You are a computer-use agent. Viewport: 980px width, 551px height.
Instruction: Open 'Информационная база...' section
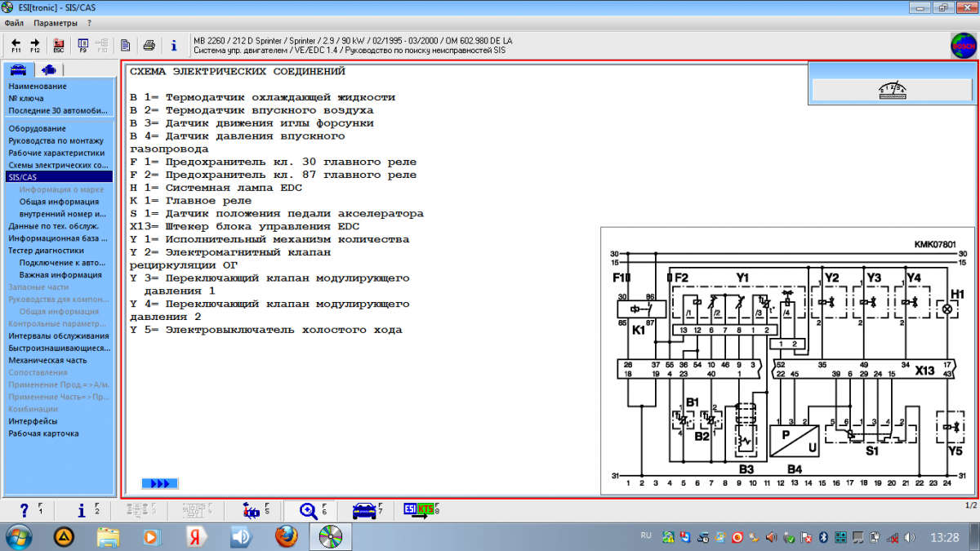click(58, 238)
